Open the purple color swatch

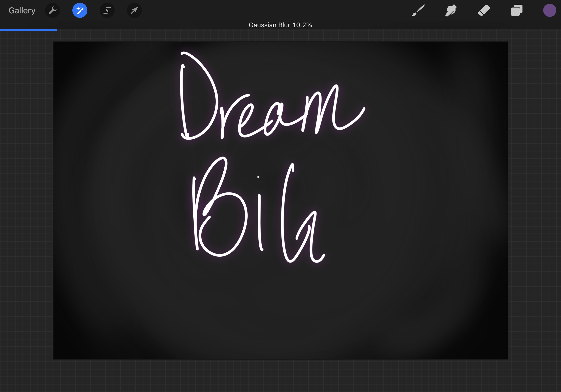(549, 11)
